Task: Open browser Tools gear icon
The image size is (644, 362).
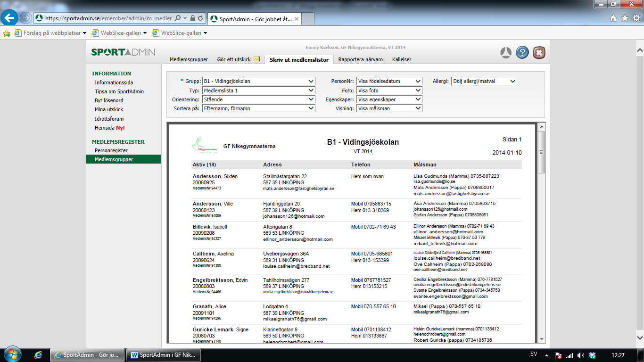Action: tap(636, 18)
